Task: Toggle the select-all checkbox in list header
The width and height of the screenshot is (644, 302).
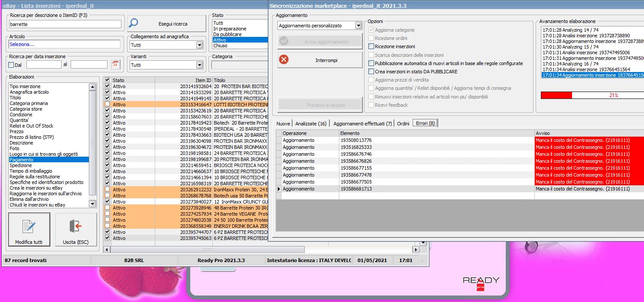Action: (x=107, y=80)
